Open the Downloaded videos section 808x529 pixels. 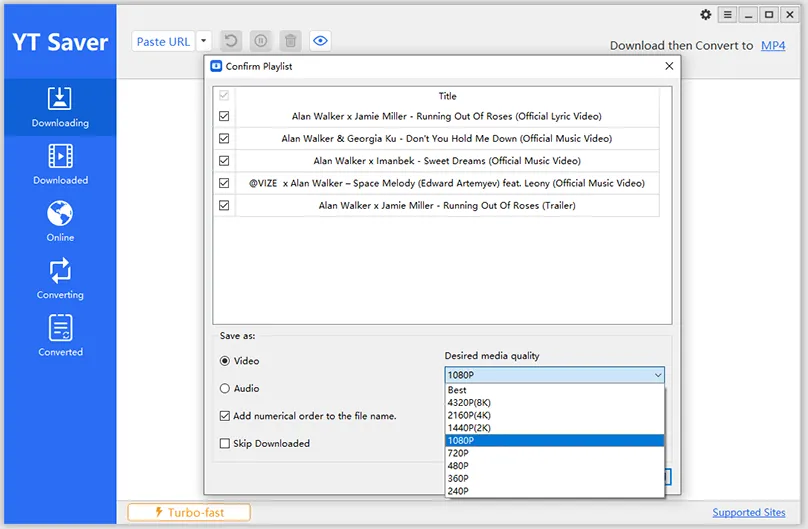(x=60, y=164)
